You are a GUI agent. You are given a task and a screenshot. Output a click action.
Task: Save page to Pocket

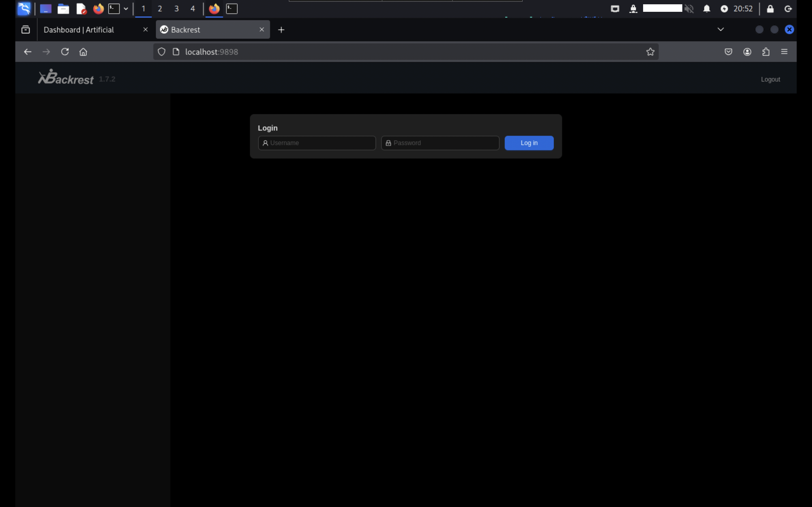[728, 52]
